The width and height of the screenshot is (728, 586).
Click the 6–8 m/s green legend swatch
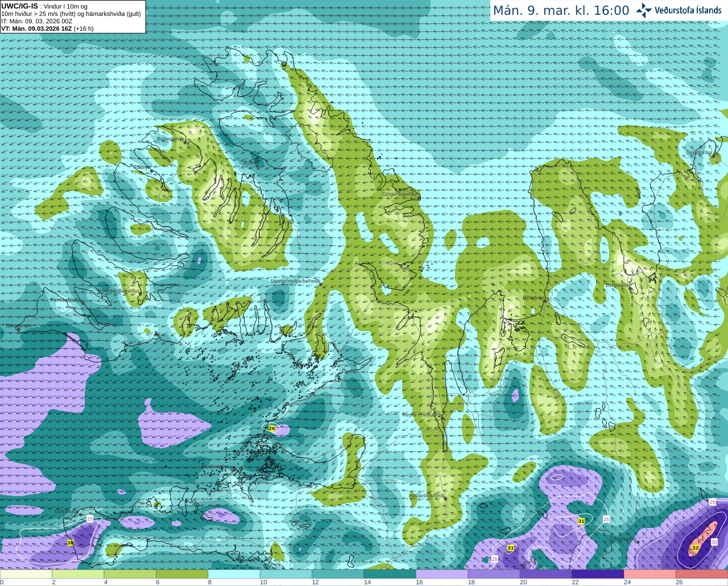(182, 574)
